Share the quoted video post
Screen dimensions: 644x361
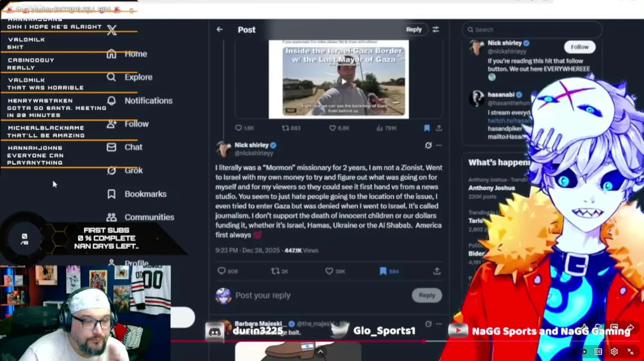439,128
